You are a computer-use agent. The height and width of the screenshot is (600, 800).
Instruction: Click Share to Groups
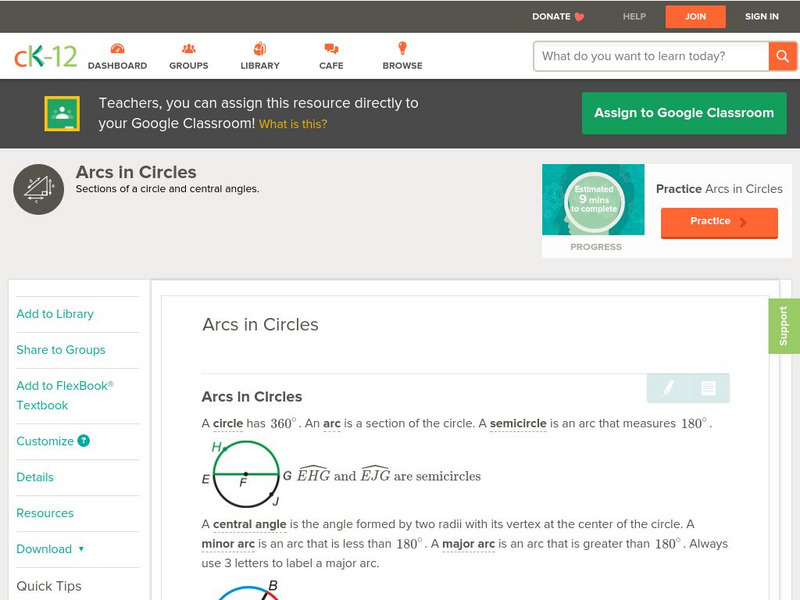coord(61,350)
